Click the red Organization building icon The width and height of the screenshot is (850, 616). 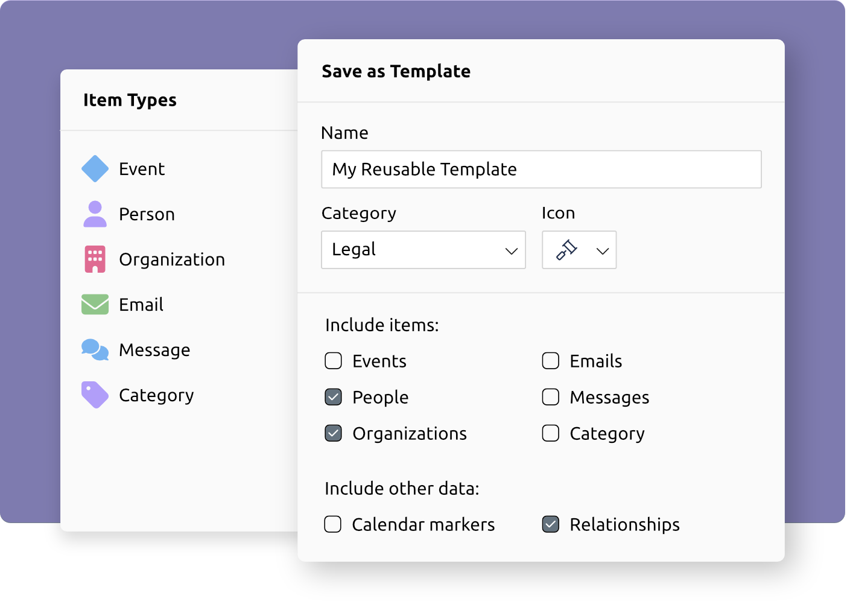tap(95, 259)
